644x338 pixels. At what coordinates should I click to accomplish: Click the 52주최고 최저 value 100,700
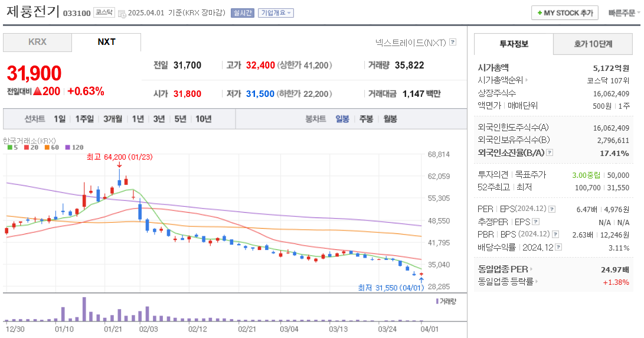click(x=587, y=187)
